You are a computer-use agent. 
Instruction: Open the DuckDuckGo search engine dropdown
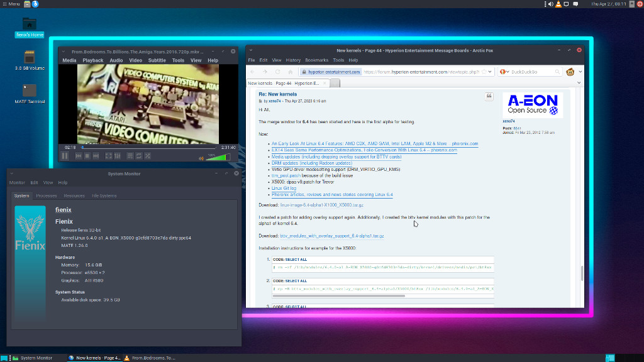(504, 72)
